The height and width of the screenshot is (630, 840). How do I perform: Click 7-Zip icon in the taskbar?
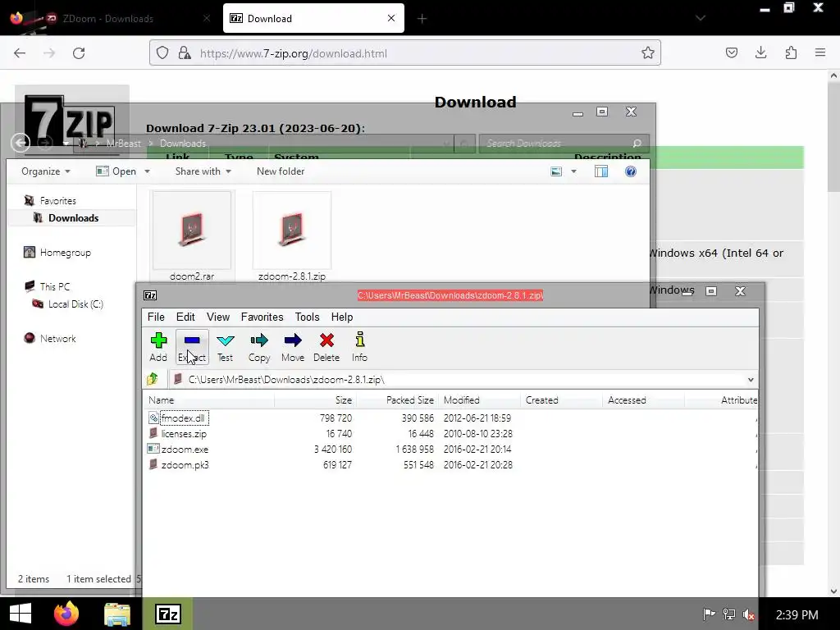(167, 614)
